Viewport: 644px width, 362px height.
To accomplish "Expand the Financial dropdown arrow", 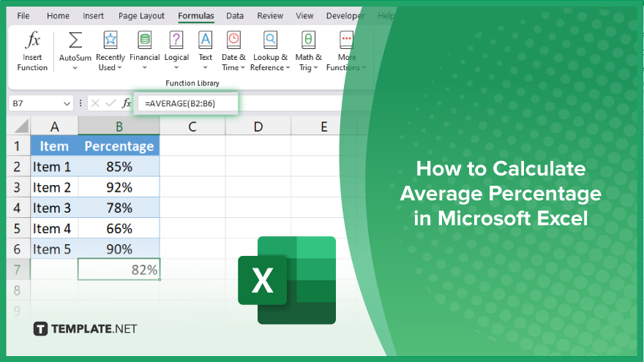I will 145,68.
